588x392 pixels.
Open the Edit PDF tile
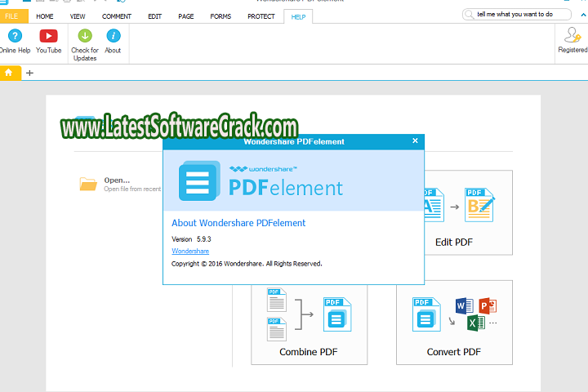[x=454, y=212]
